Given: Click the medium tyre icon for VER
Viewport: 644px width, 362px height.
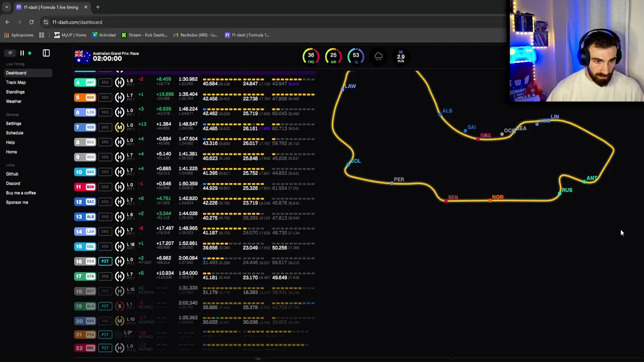Looking at the screenshot, I should click(119, 127).
